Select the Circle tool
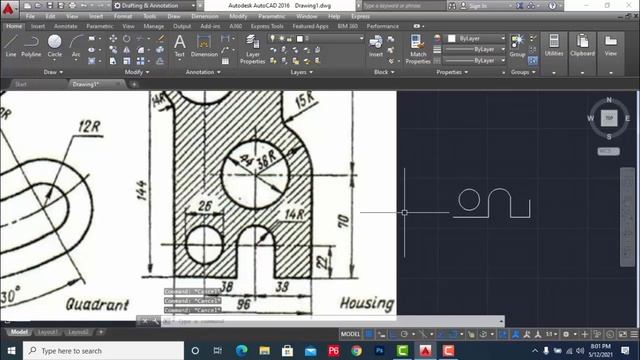This screenshot has height=360, width=640. (54, 45)
